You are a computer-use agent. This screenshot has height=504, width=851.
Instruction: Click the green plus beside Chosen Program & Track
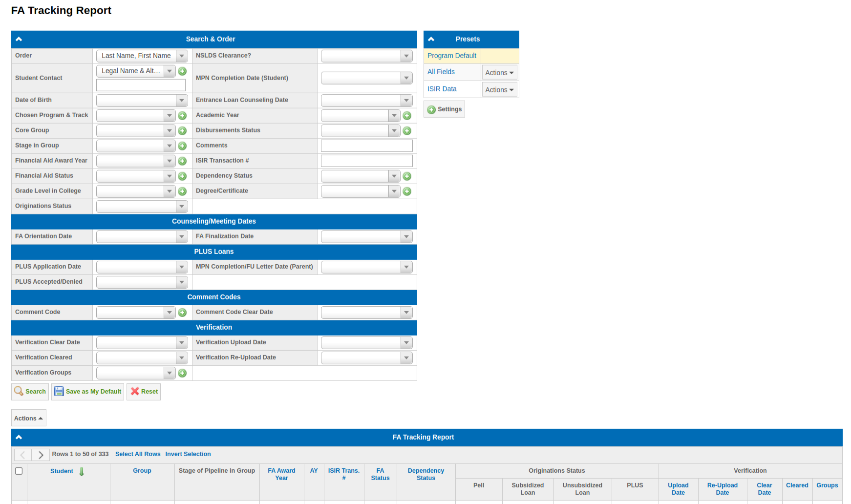point(182,116)
